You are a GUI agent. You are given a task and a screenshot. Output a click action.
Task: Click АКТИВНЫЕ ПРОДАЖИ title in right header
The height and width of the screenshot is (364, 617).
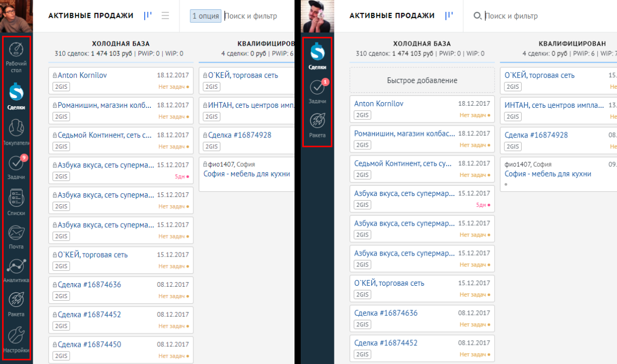tap(392, 16)
